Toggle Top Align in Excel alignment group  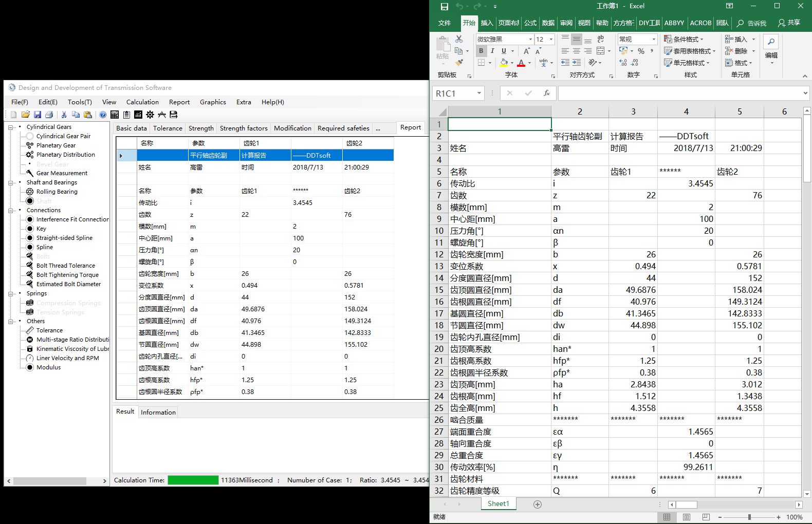[565, 39]
